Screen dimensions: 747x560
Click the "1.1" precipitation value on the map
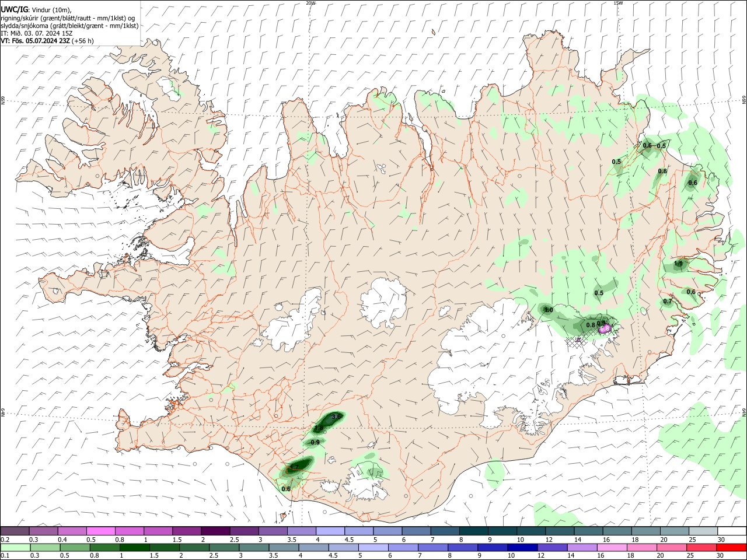tap(678, 264)
